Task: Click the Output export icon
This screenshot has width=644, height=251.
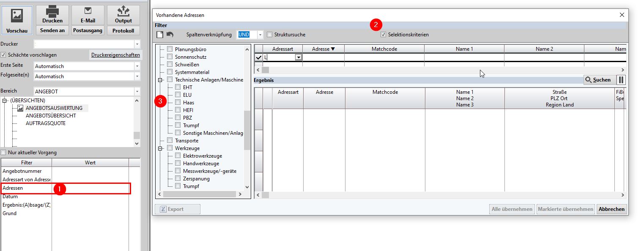Action: point(123,11)
